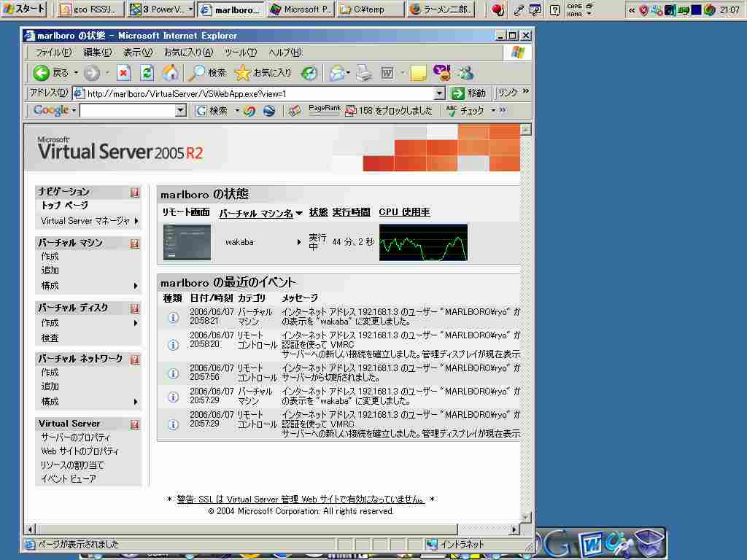Viewport: 747px width, 560px height.
Task: Expand 構成 under バーチャル マシン
Action: (136, 286)
